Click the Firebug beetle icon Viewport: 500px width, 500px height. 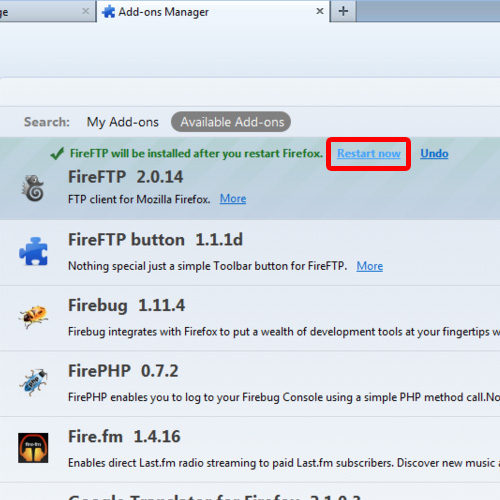coord(33,316)
